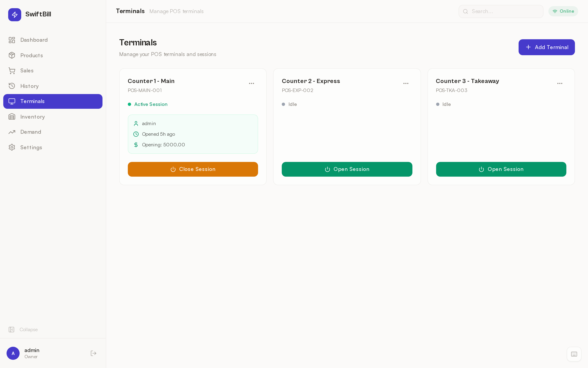
Task: Click the POS-TKA-003 terminal code
Action: point(451,90)
